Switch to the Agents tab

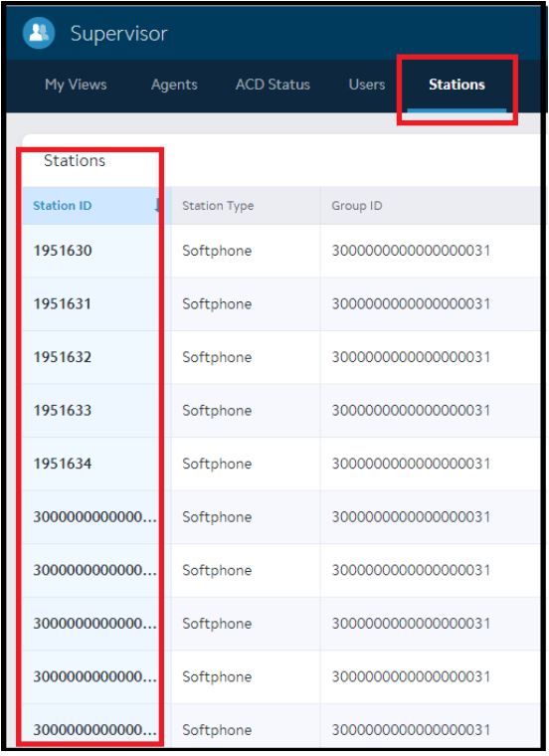point(174,85)
